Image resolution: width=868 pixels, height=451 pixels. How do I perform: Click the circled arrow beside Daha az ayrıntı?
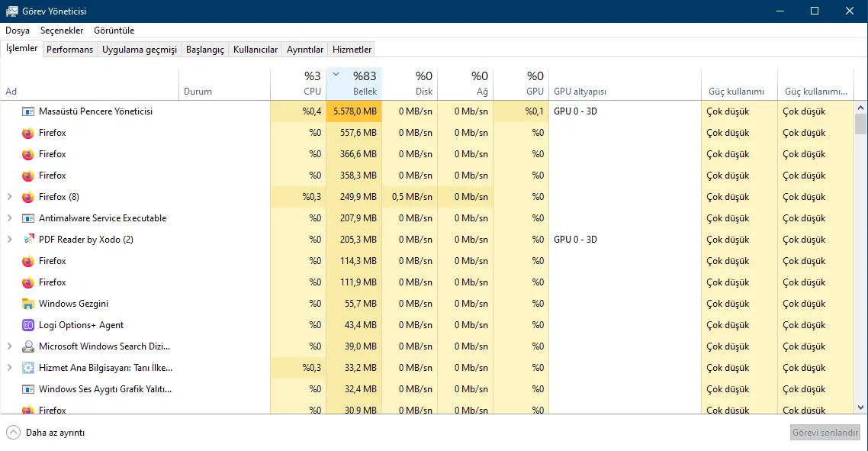click(13, 433)
